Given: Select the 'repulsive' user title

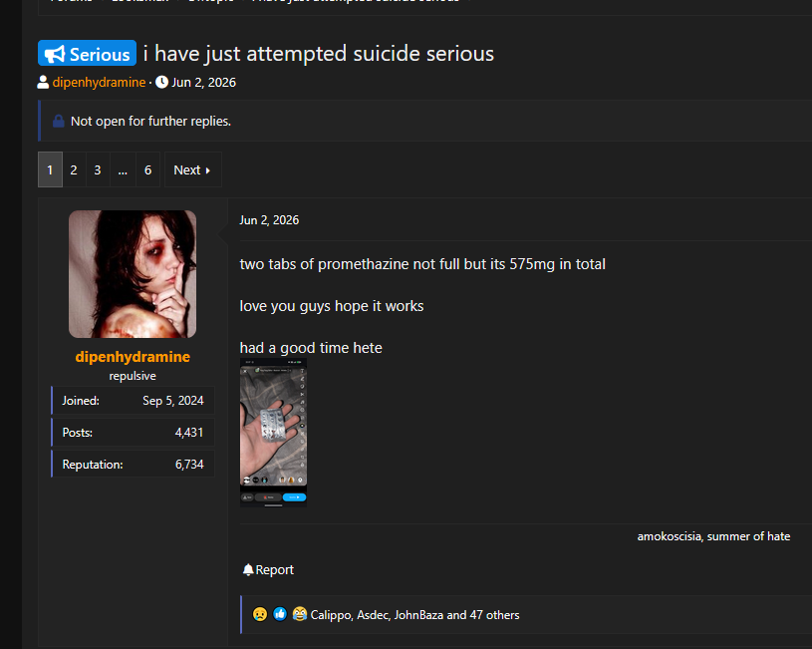Looking at the screenshot, I should (x=133, y=376).
